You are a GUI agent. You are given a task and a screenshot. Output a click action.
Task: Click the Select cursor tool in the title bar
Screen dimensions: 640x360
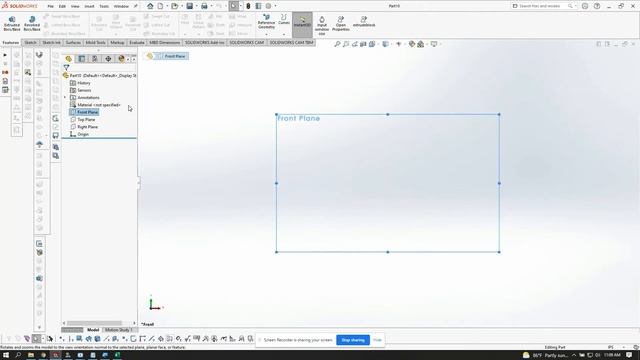234,6
